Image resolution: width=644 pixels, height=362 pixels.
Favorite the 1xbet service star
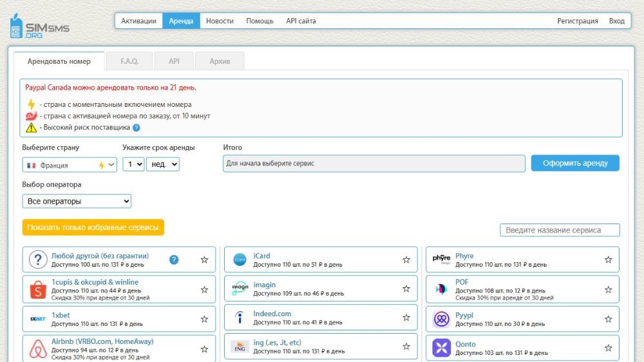tap(204, 319)
